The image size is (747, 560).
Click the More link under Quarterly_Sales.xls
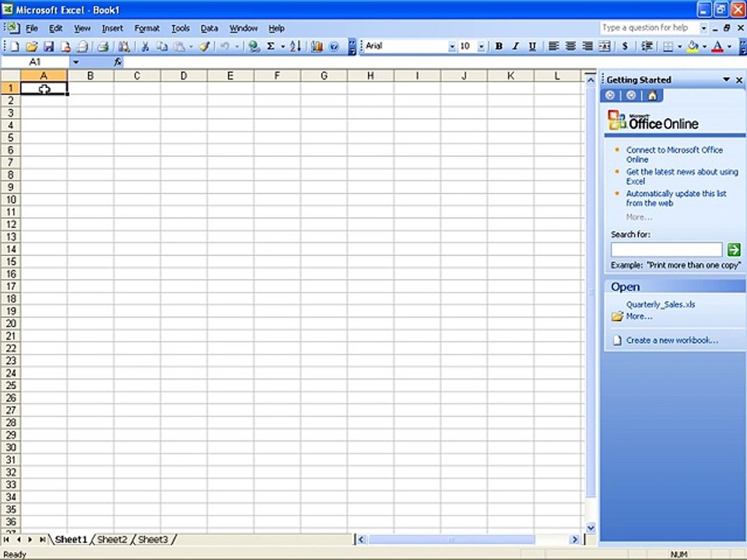coord(639,317)
